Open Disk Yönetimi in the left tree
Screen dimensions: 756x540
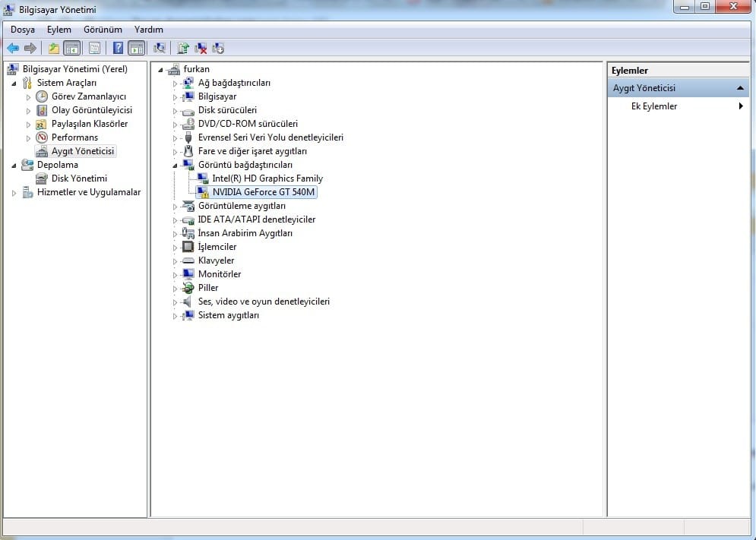(x=79, y=178)
